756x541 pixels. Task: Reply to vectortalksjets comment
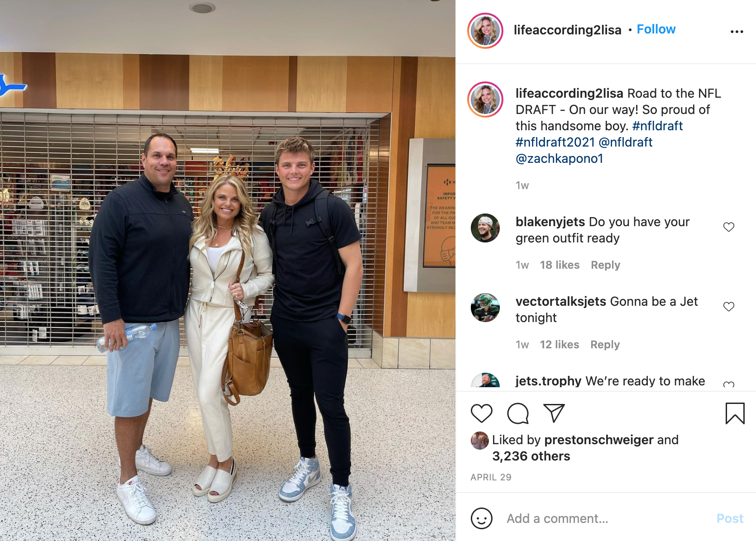pyautogui.click(x=605, y=345)
